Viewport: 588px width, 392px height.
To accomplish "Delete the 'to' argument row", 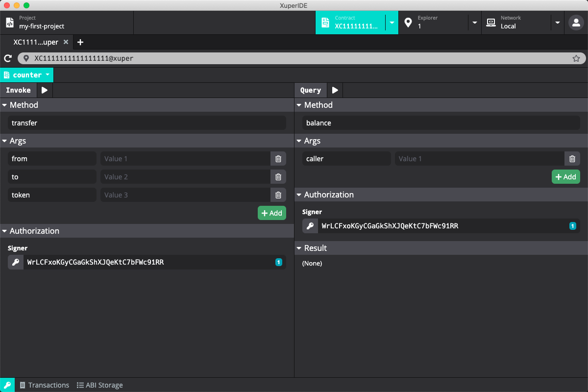I will tap(278, 177).
